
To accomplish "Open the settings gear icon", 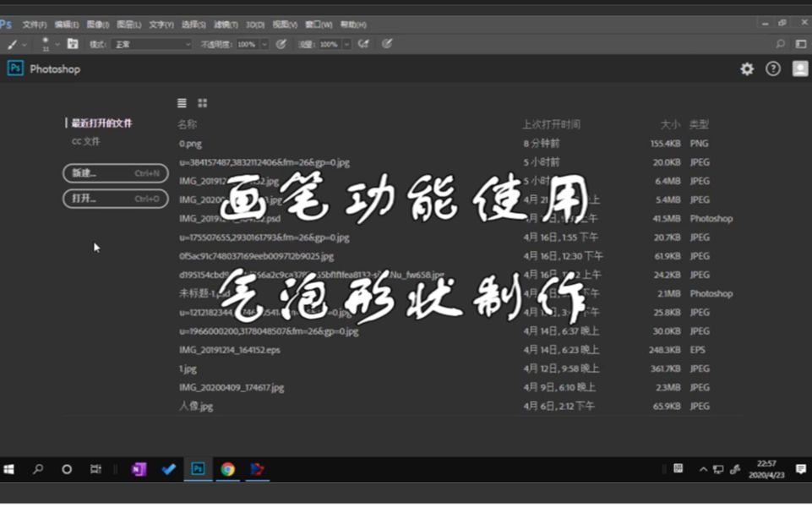I will [746, 69].
